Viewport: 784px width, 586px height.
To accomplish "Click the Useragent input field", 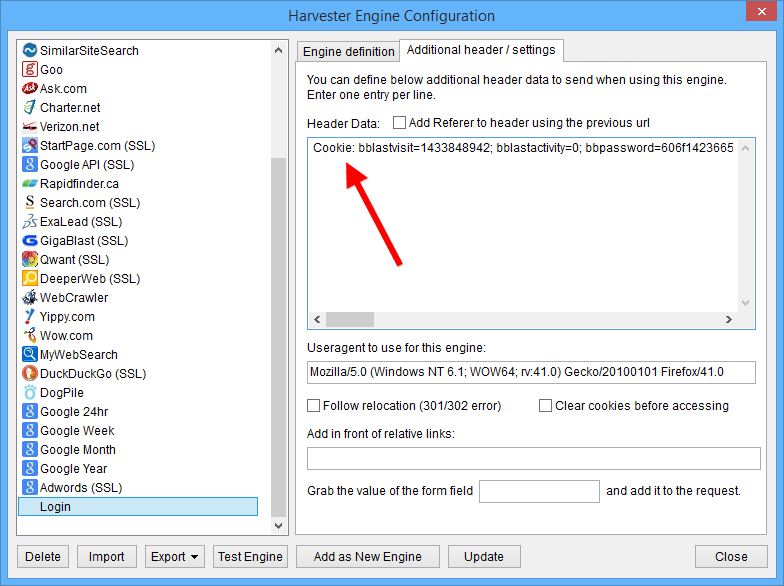I will 531,372.
